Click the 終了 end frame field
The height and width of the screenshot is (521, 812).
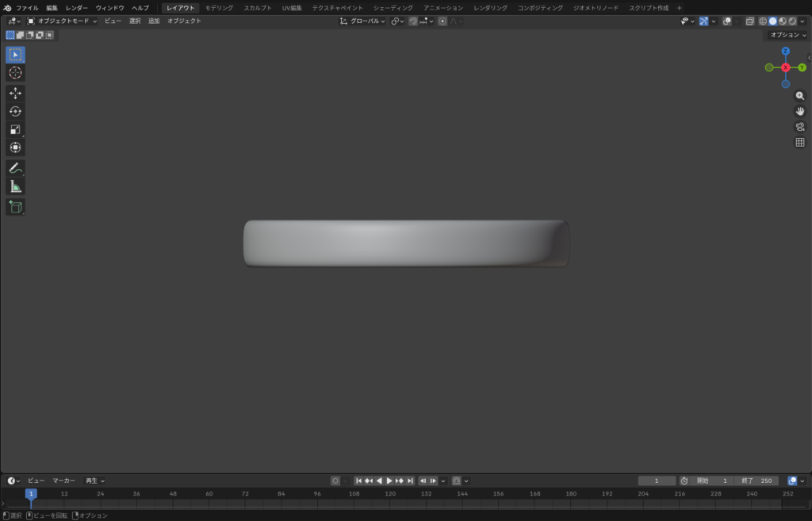point(756,481)
